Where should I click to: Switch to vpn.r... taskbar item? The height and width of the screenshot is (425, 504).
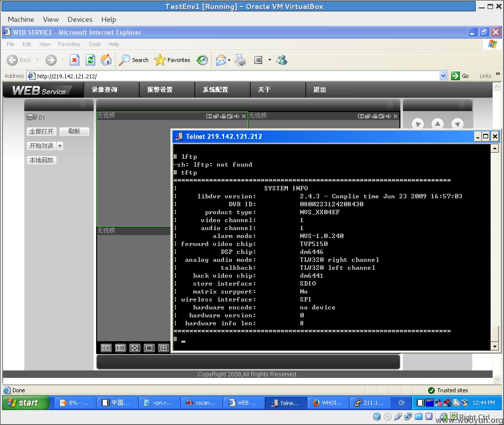159,403
